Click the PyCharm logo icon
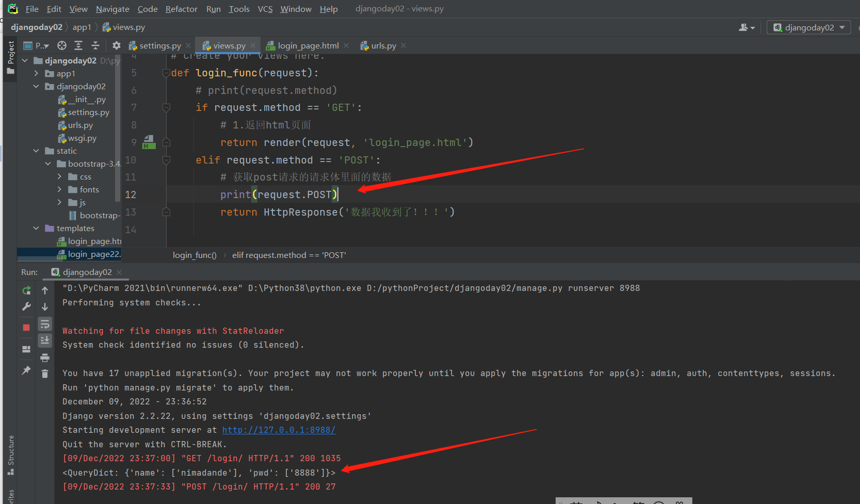The width and height of the screenshot is (860, 504). 13,9
